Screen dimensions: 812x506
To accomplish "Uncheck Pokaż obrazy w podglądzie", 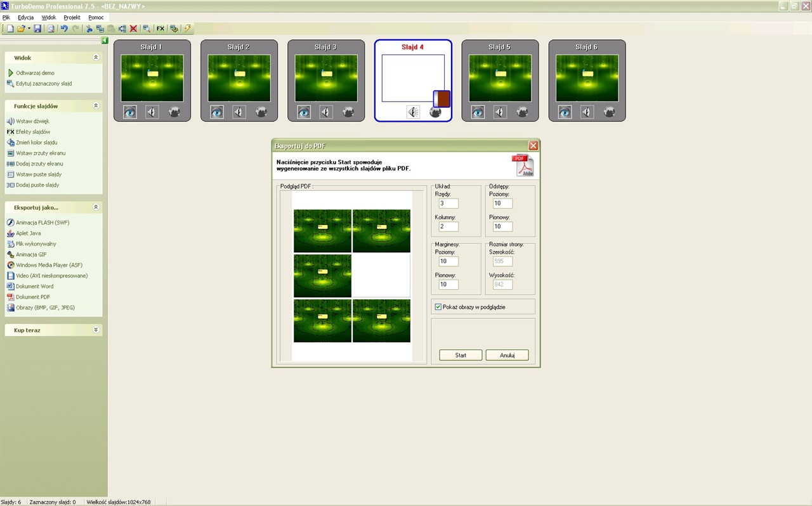I will point(438,307).
